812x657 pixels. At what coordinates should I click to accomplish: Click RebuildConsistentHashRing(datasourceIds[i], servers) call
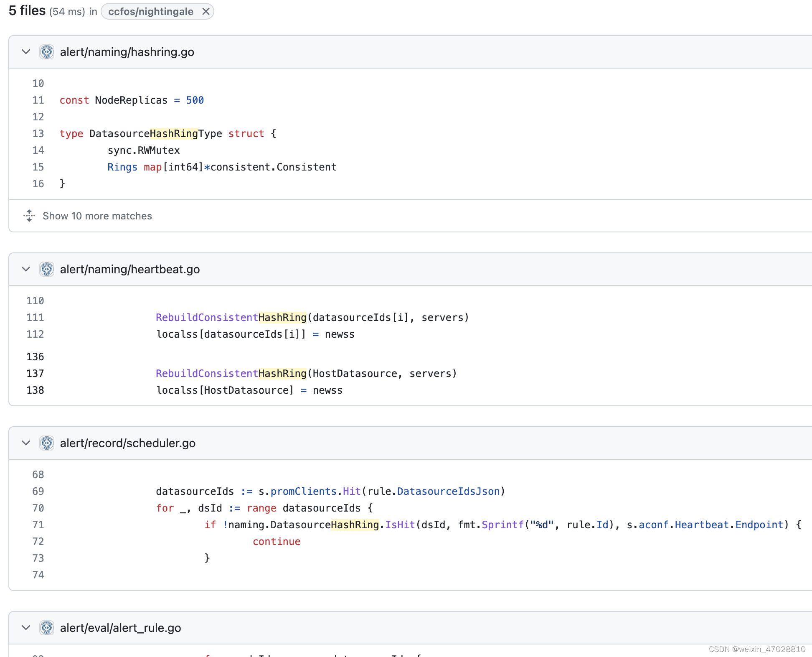[312, 318]
